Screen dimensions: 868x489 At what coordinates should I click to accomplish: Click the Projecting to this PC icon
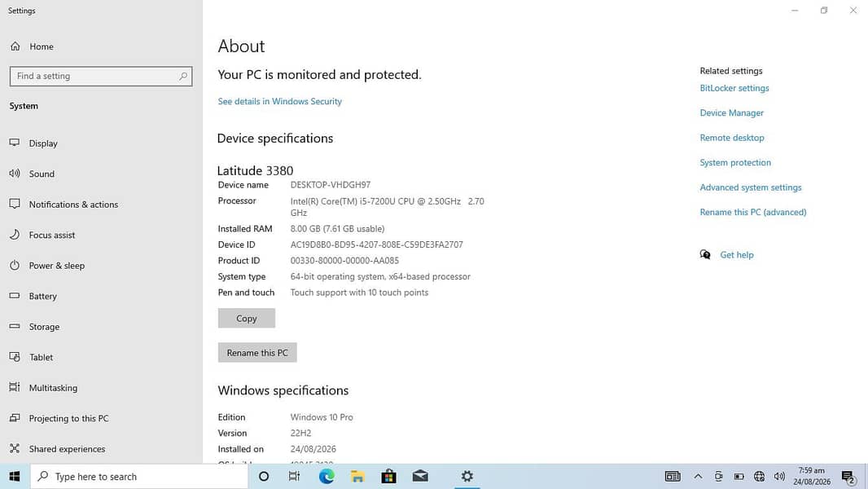(x=15, y=417)
